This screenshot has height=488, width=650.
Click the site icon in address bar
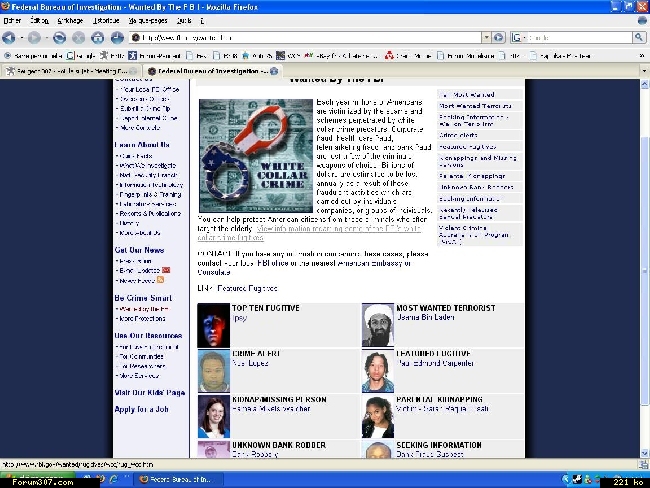(x=136, y=38)
